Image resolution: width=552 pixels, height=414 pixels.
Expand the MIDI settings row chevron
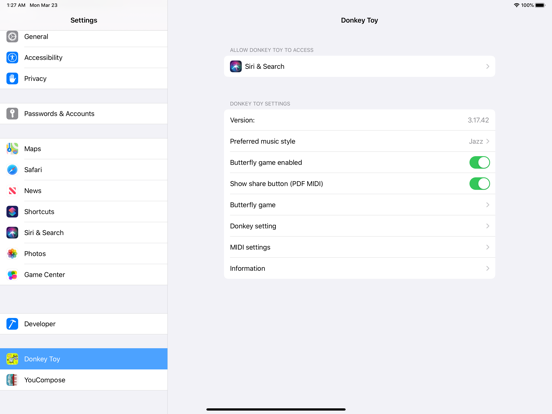pyautogui.click(x=488, y=247)
